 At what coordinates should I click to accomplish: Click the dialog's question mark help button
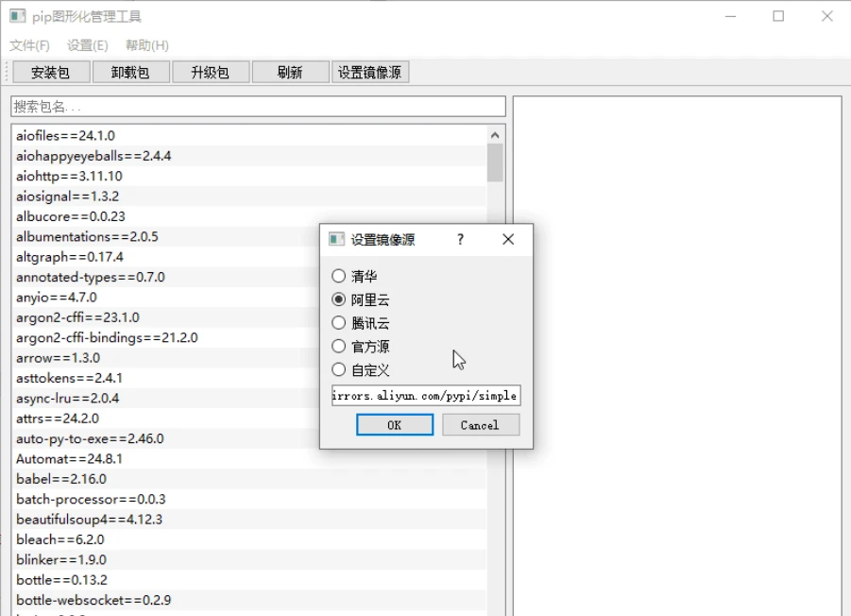(x=460, y=239)
